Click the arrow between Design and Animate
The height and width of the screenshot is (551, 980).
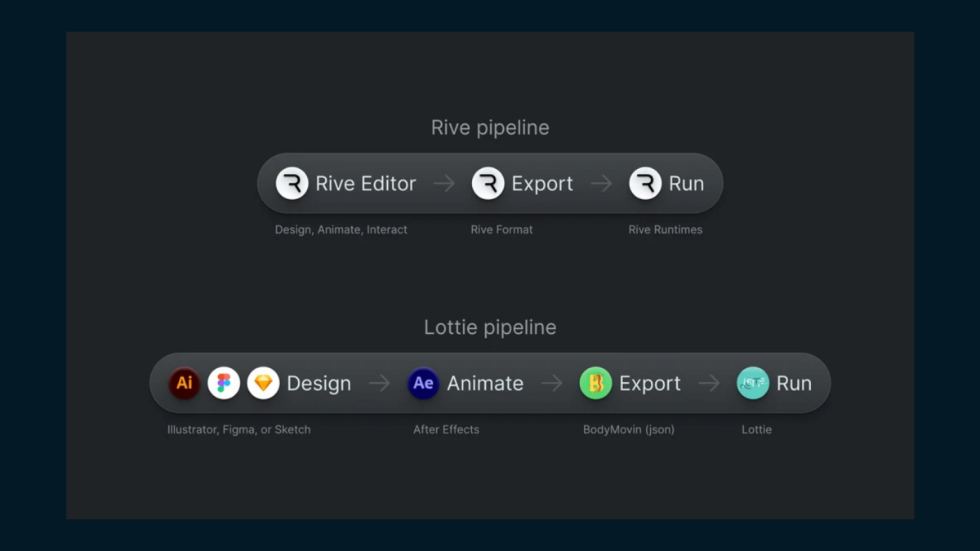point(380,383)
